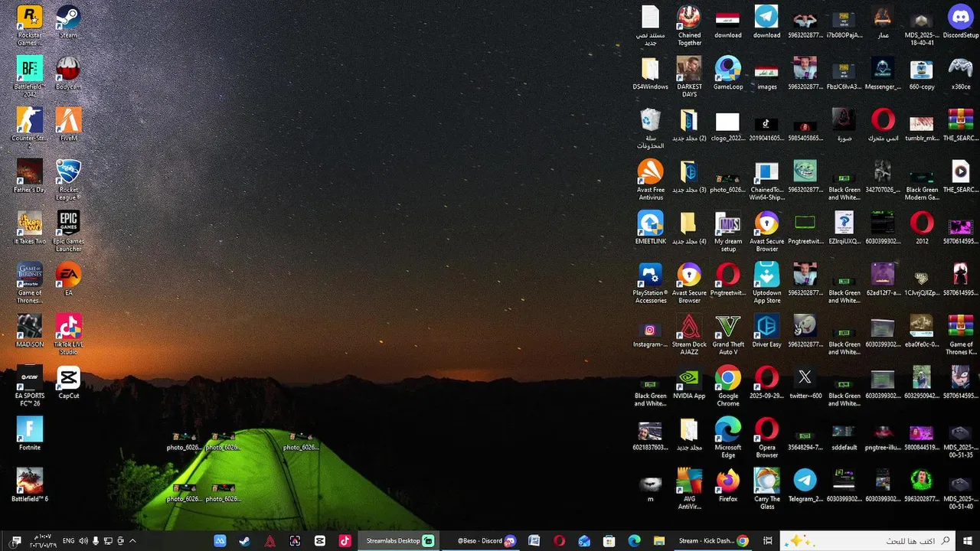This screenshot has height=551, width=980.
Task: Select the DS4Windows folder icon
Action: [650, 73]
